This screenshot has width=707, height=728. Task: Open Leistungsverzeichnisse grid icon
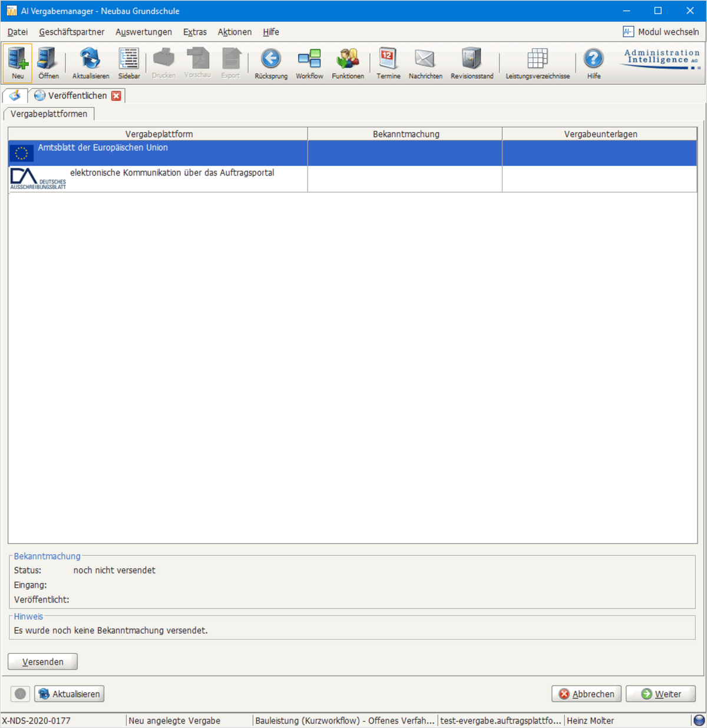coord(537,62)
